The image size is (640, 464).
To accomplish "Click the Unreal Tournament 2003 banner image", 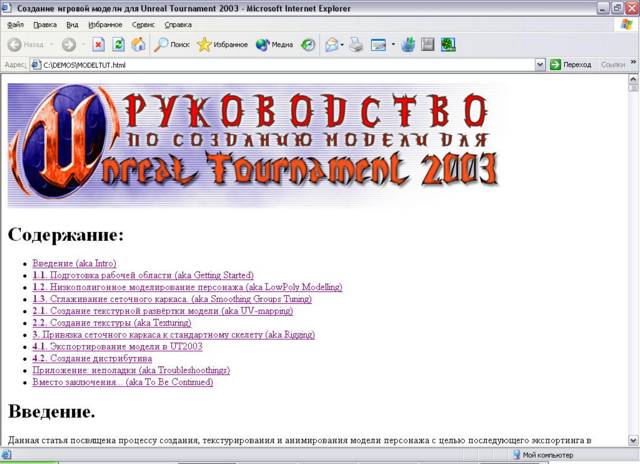I will (257, 145).
